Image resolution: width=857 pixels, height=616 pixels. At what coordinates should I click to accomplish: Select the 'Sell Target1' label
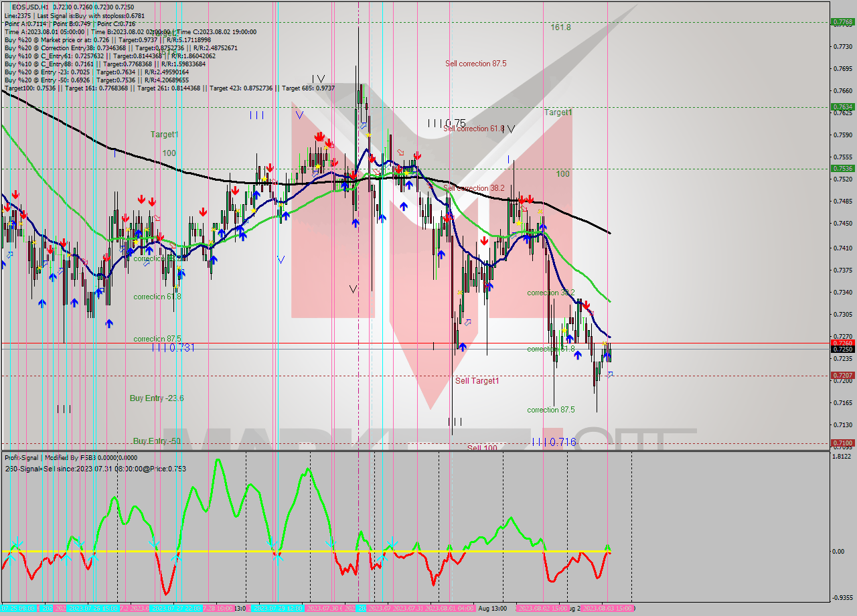(477, 381)
